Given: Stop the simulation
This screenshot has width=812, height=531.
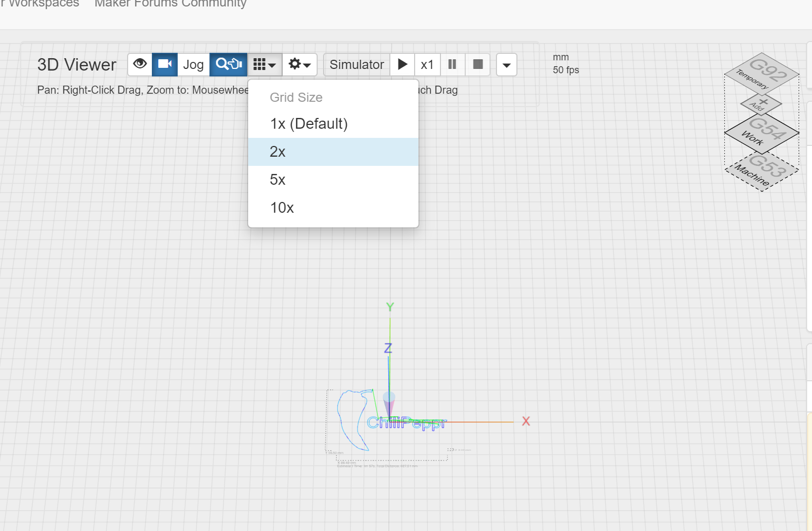Looking at the screenshot, I should click(x=478, y=65).
